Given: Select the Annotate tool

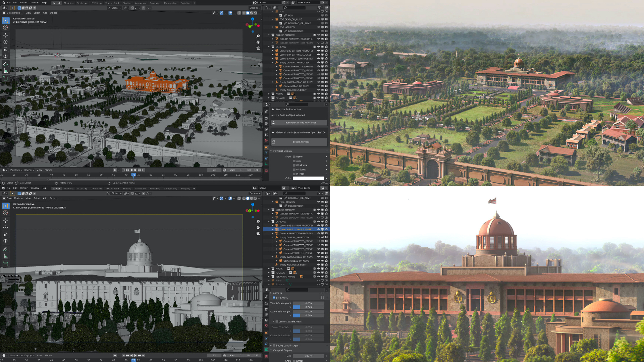Looking at the screenshot, I should (x=5, y=64).
